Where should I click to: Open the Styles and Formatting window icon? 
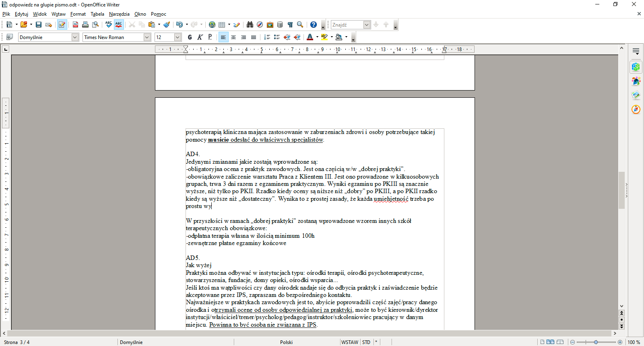pyautogui.click(x=10, y=37)
